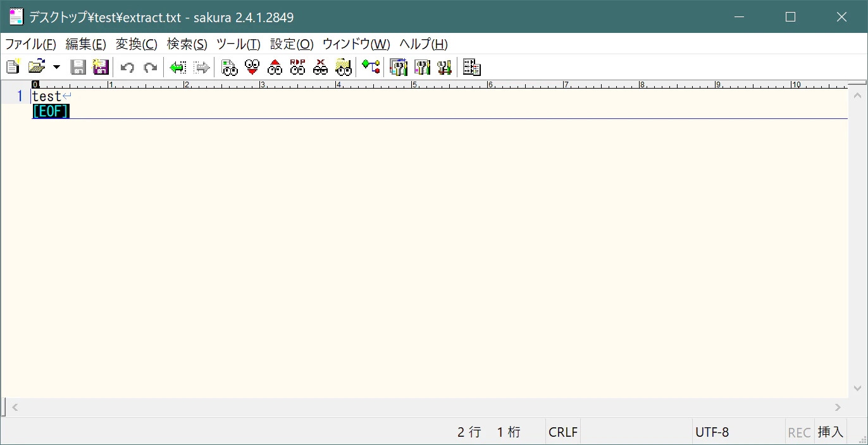Click the [EOF] marker
The image size is (868, 445).
pos(51,111)
